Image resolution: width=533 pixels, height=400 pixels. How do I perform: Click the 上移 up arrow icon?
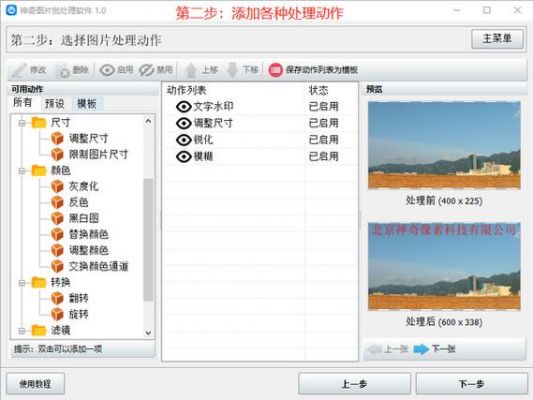coord(191,70)
